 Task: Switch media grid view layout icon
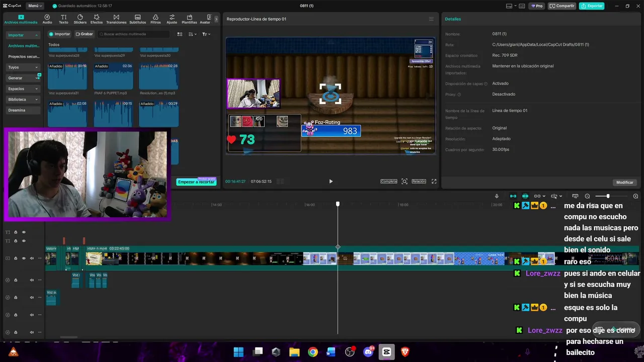(180, 34)
